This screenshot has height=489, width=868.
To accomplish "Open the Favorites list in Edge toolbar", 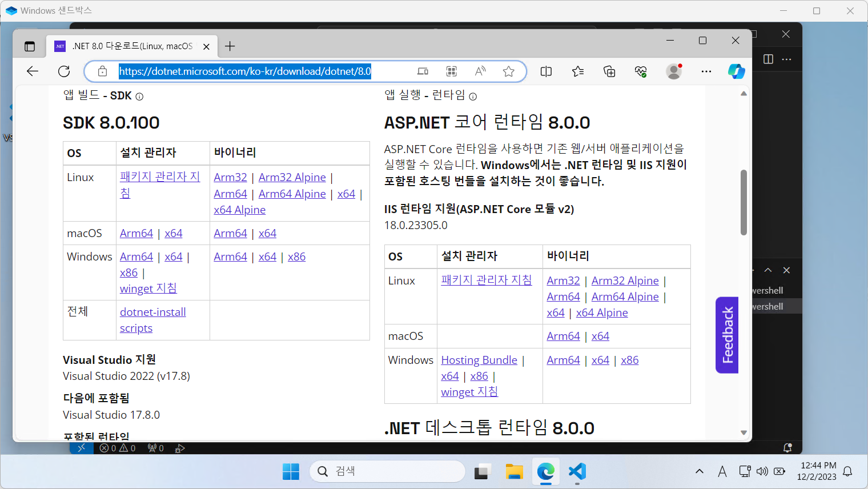I will point(578,71).
